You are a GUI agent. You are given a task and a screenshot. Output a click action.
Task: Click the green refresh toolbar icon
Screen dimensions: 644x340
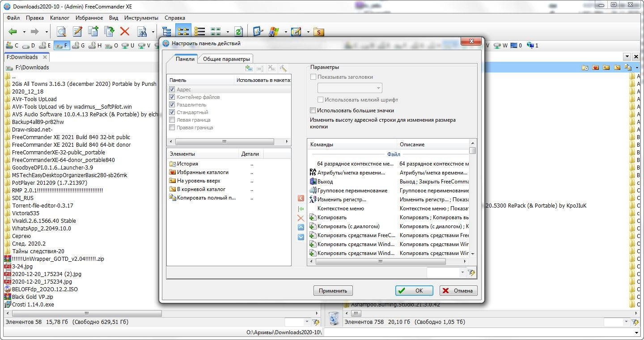[238, 32]
